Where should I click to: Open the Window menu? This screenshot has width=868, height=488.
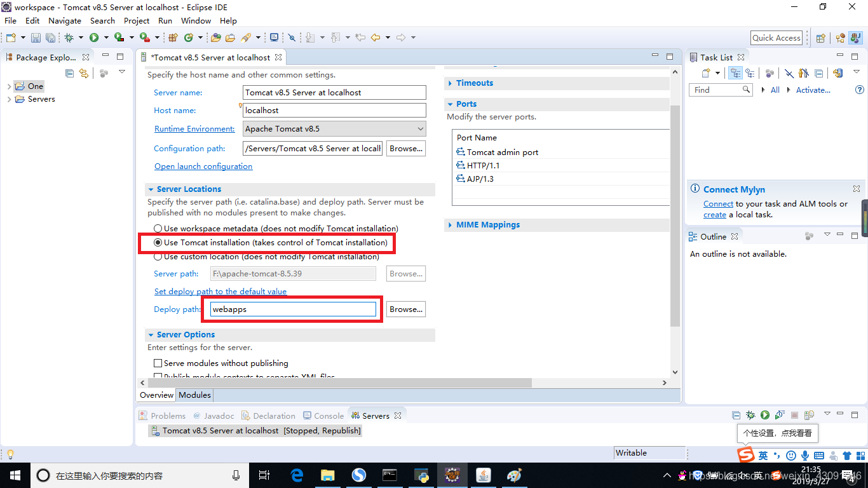pos(196,20)
